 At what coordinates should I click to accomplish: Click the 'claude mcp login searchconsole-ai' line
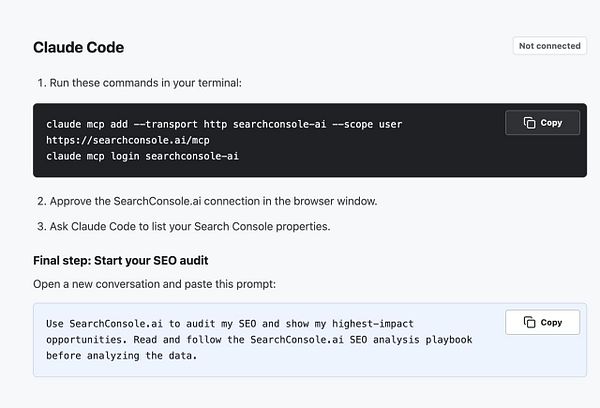pos(142,156)
